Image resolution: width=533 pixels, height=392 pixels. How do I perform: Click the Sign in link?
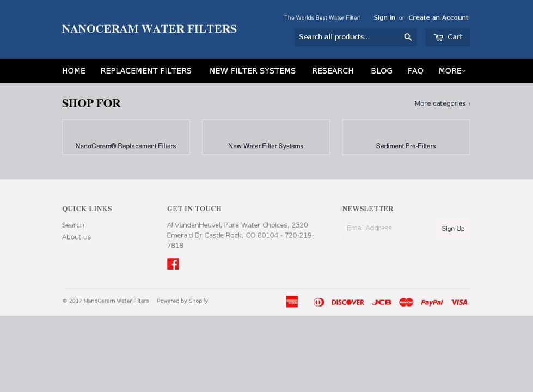point(384,17)
